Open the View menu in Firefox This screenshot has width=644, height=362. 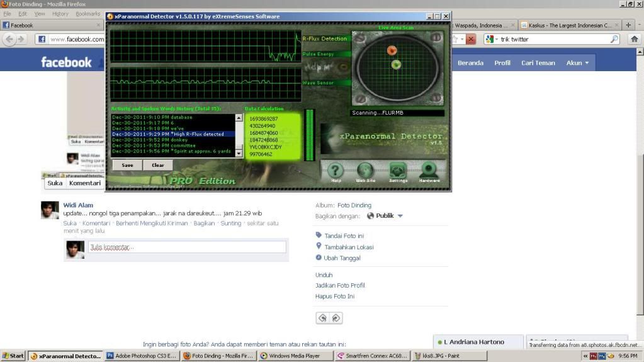click(x=40, y=14)
